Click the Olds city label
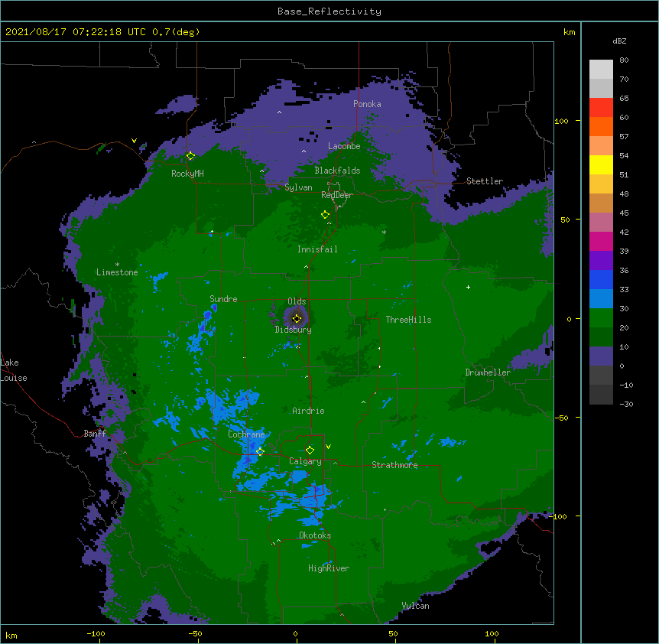Screen dimensions: 659x644 [x=297, y=301]
